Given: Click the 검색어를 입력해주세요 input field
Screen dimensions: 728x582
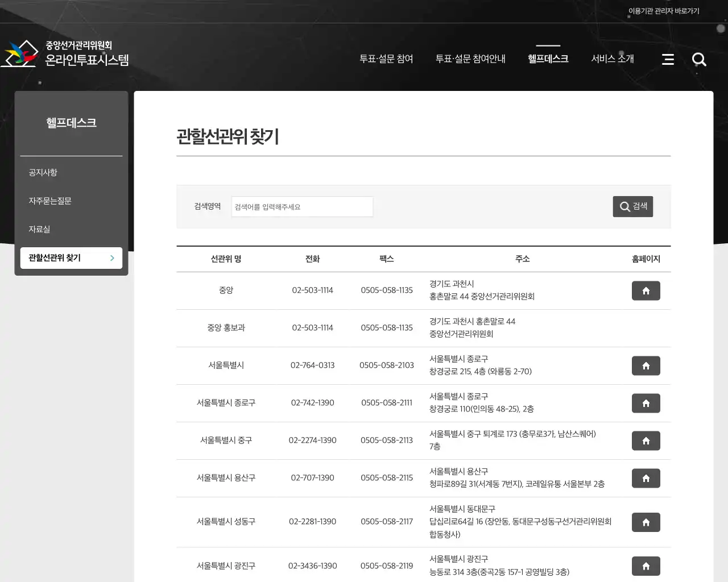Looking at the screenshot, I should coord(301,206).
